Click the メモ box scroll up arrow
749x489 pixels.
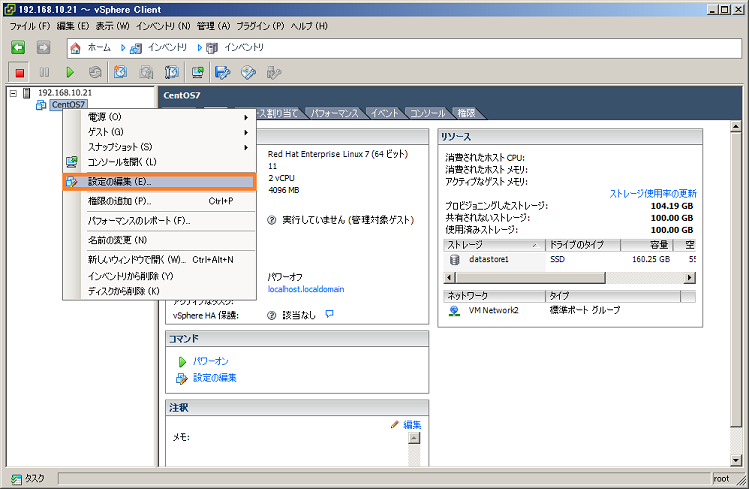click(414, 438)
